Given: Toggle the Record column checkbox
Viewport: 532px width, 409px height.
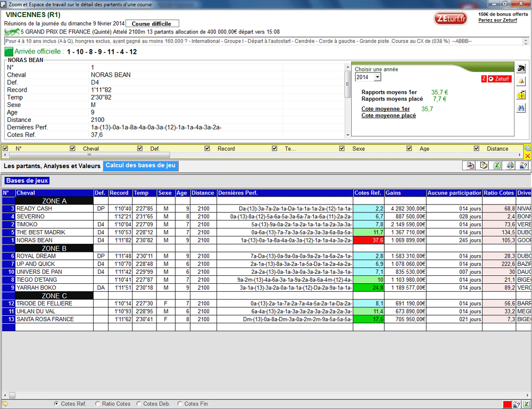Looking at the screenshot, I should 207,149.
